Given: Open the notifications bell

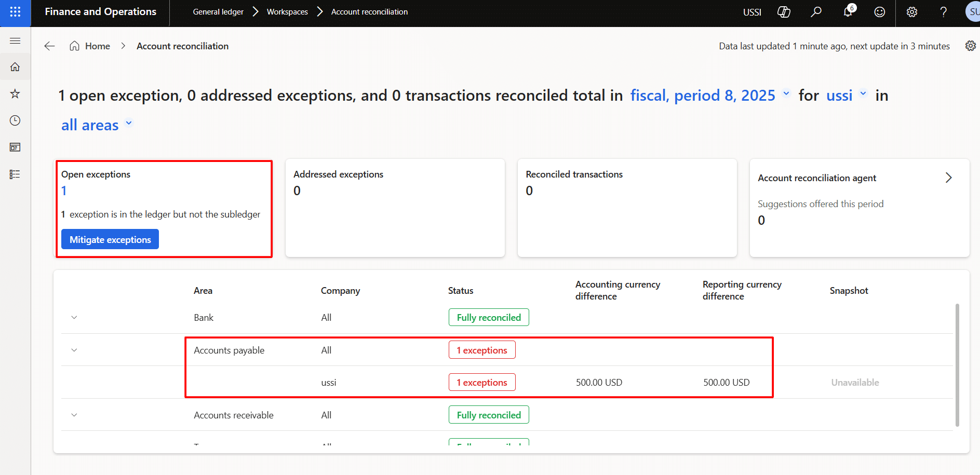Looking at the screenshot, I should [848, 12].
